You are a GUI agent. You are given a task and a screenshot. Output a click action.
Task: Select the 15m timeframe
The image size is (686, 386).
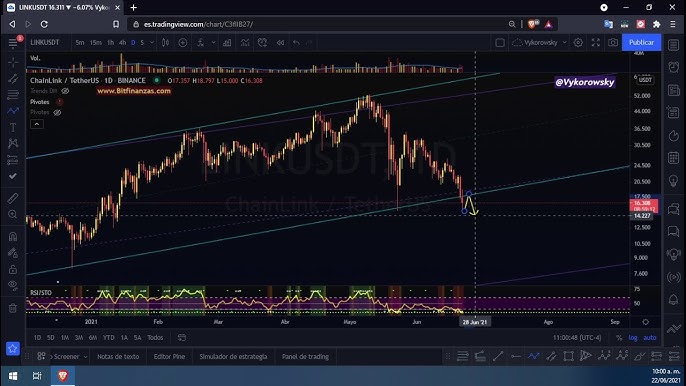95,42
